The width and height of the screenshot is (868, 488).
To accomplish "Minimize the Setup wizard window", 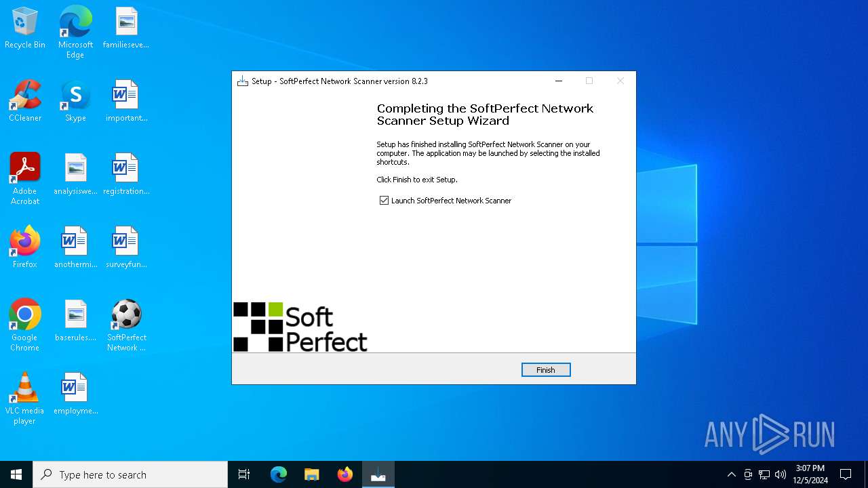I will pyautogui.click(x=559, y=81).
